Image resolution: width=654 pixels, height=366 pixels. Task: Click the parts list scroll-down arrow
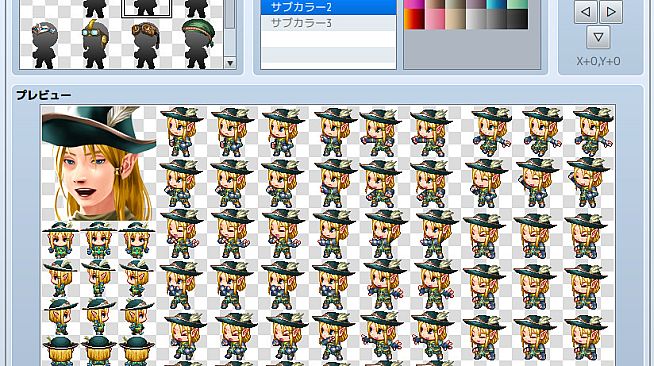[x=230, y=63]
